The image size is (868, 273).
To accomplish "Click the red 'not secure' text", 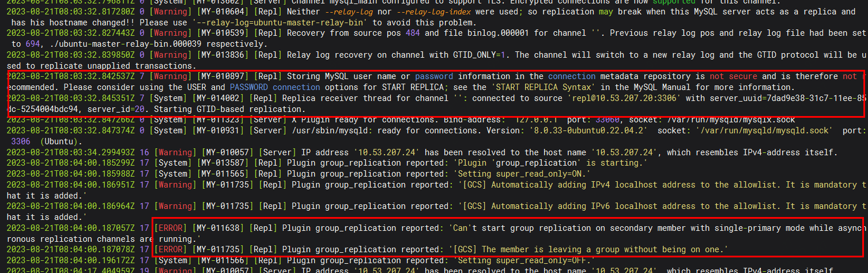I will [734, 76].
